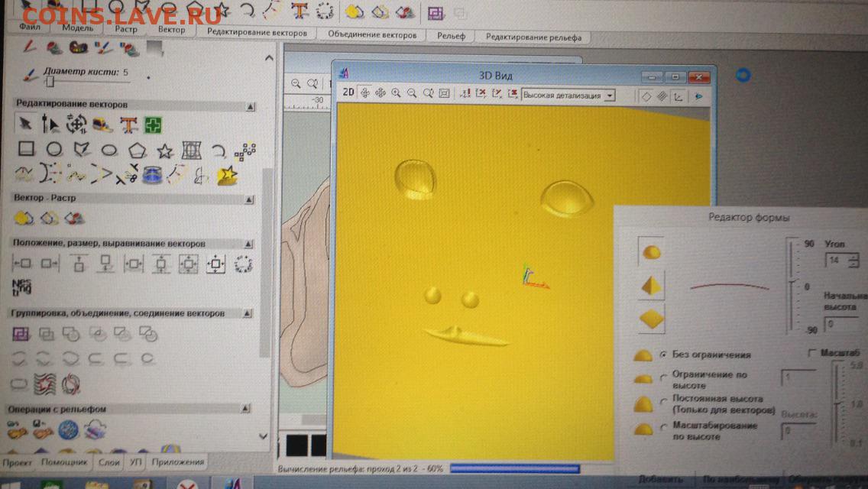
Task: Open the 'Растр' menu
Action: point(125,29)
